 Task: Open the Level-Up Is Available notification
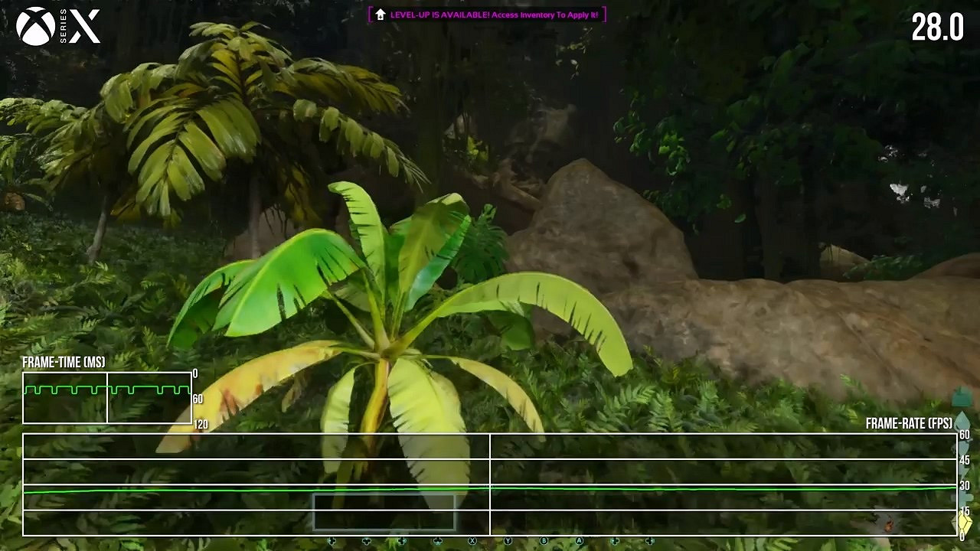(487, 15)
